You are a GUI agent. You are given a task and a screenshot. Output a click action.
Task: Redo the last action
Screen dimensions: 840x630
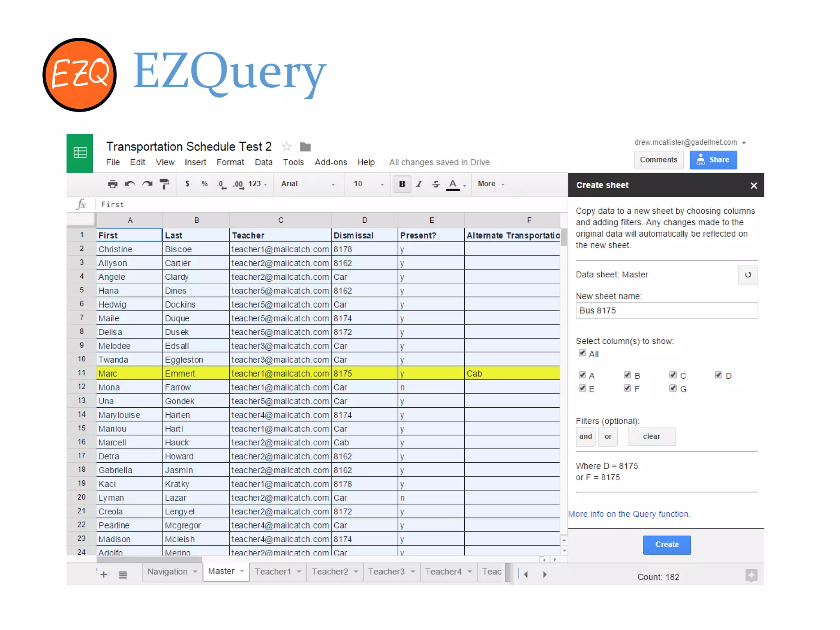[147, 184]
